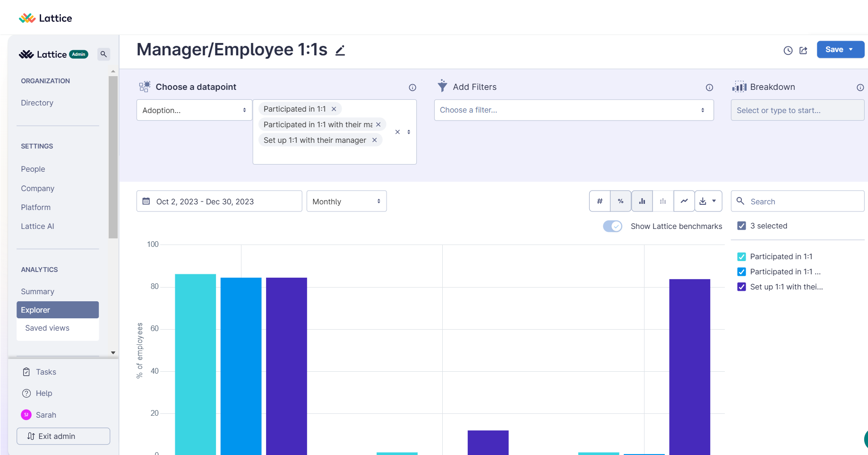Switch to percentage (%) display
The height and width of the screenshot is (455, 868).
pos(620,201)
